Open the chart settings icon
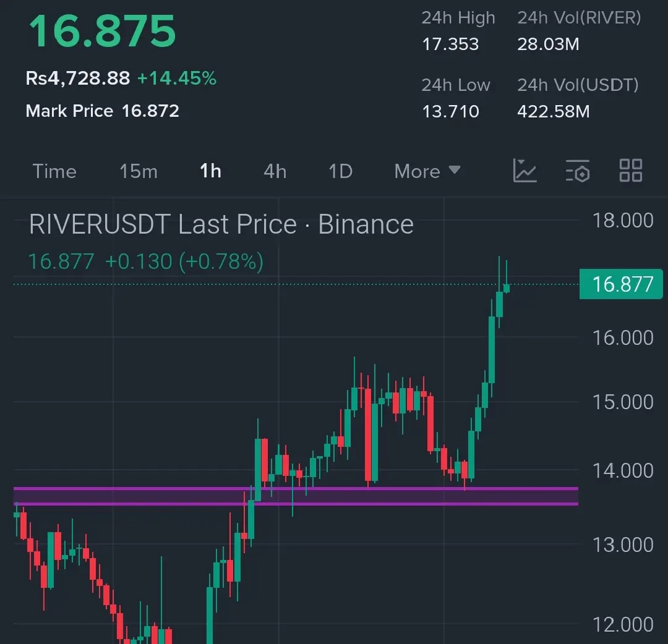The width and height of the screenshot is (668, 644). point(578,171)
